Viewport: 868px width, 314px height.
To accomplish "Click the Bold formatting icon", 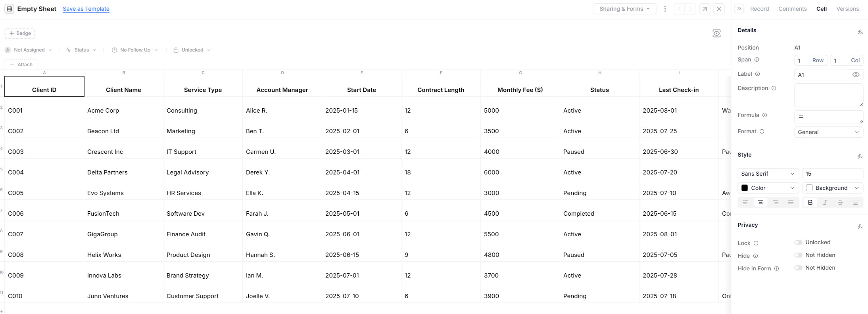I will (x=810, y=202).
